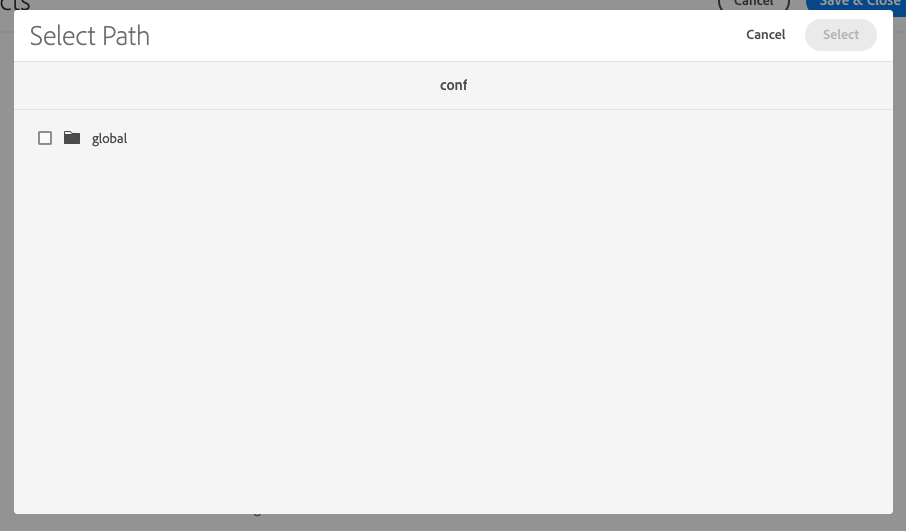Screen dimensions: 906x531
Task: Click the Save & Close button behind the dialog
Action: coord(856,3)
